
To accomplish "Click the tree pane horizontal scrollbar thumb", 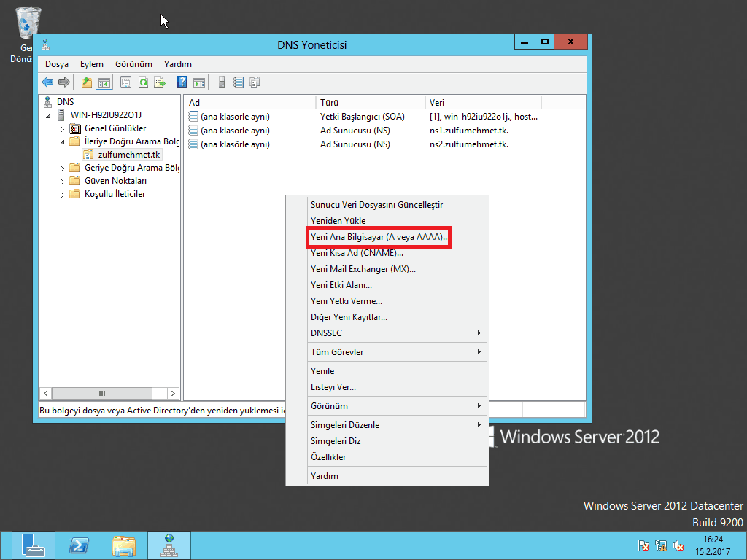I will click(102, 393).
